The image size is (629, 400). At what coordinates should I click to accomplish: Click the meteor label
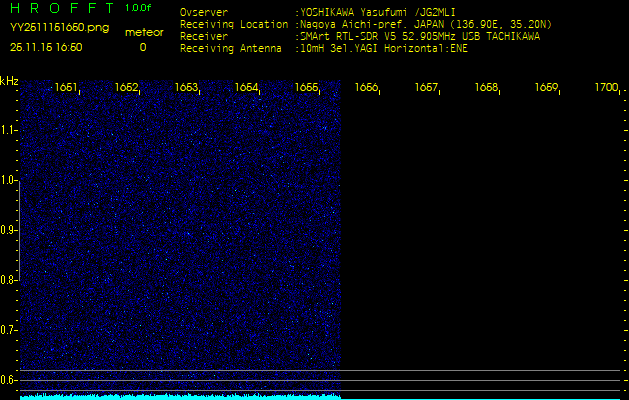pyautogui.click(x=142, y=32)
